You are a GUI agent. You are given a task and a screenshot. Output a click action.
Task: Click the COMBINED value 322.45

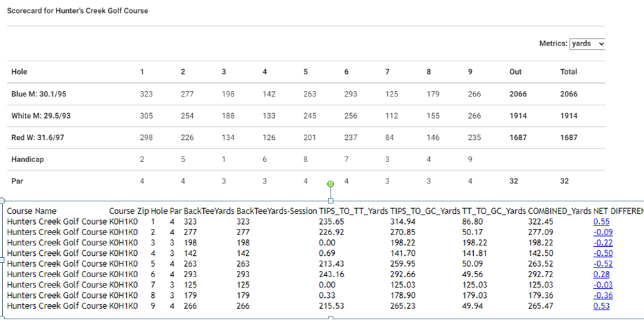click(540, 221)
